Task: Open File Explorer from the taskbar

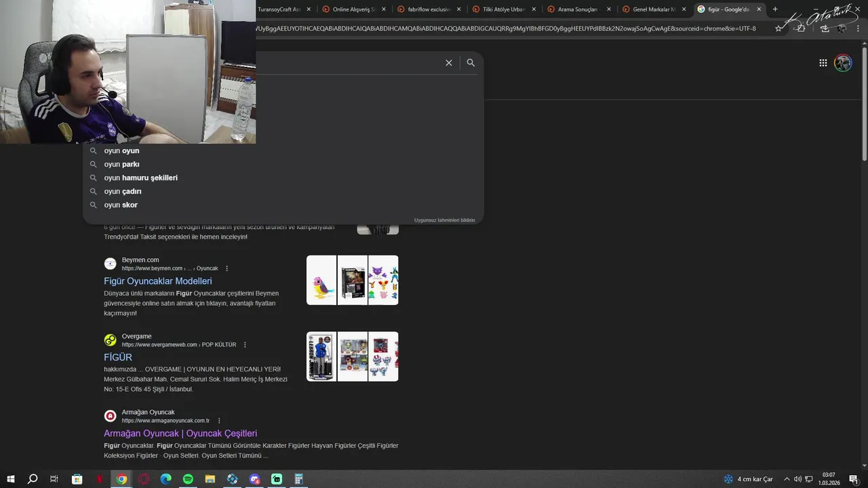Action: point(210,479)
